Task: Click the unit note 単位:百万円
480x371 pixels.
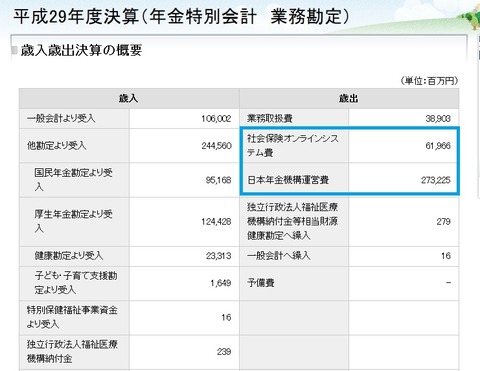Action: (x=429, y=81)
